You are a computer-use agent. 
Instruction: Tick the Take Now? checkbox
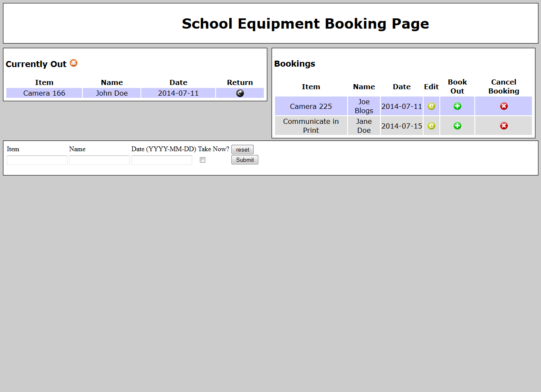(x=203, y=160)
